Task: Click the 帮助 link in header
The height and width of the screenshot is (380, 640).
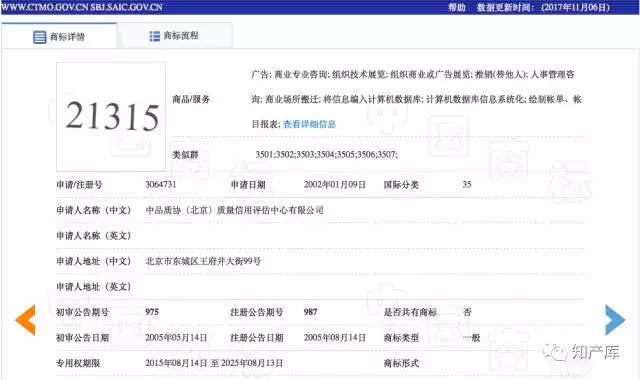Action: click(x=457, y=7)
